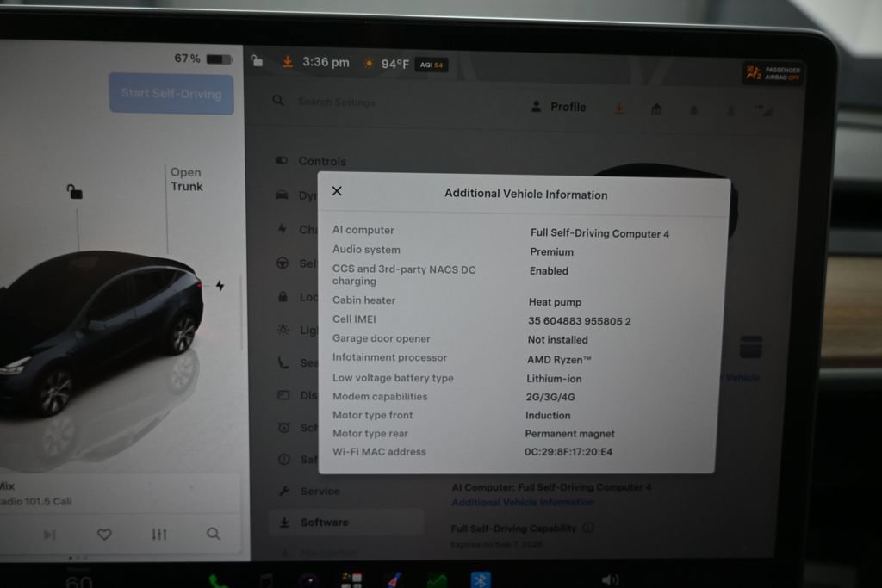Tap the sun weather icon in the status bar

[x=369, y=64]
